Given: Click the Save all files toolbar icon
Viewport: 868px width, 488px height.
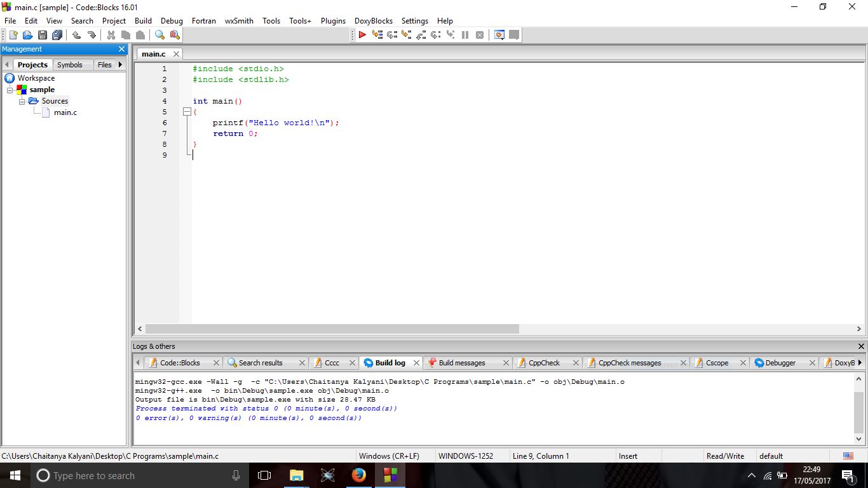Looking at the screenshot, I should click(x=57, y=35).
